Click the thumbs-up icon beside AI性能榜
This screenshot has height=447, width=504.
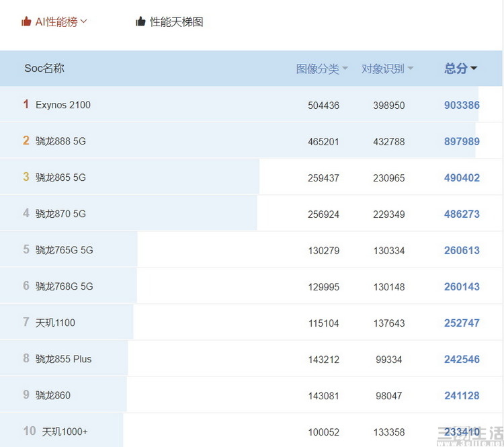tap(26, 22)
